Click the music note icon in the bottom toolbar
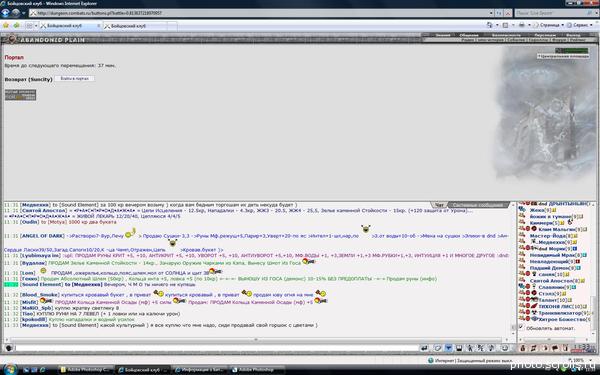 (533, 348)
